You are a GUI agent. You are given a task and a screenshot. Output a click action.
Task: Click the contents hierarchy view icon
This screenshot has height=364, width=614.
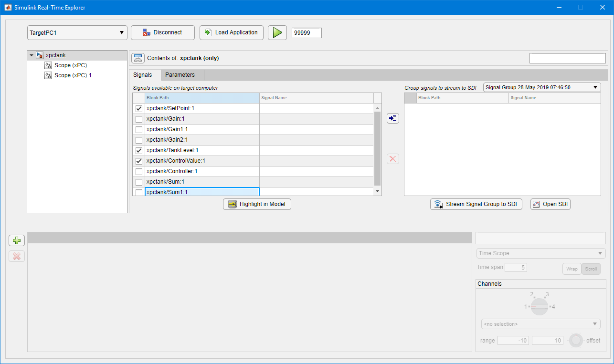pos(138,58)
